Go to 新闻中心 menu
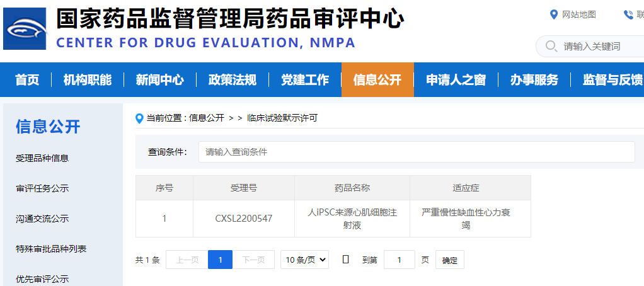Screen dimensions: 644x286 click(x=160, y=79)
